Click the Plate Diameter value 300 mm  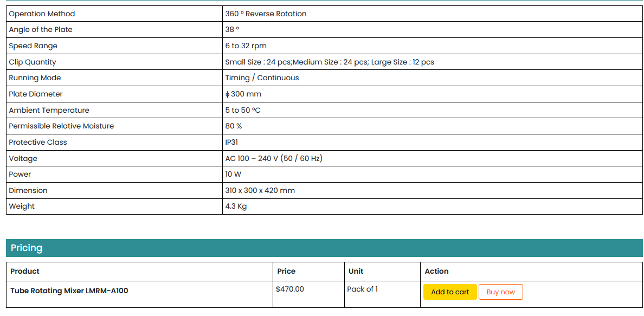tap(243, 94)
